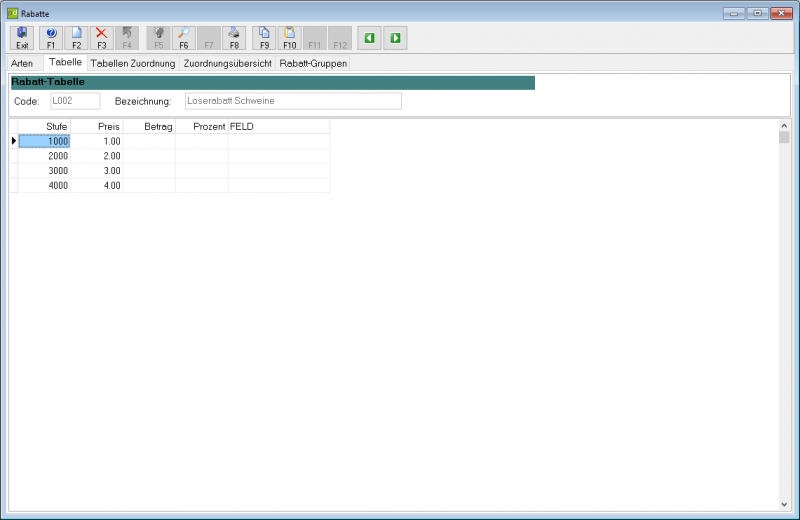Click the Code input field L002
The width and height of the screenshot is (800, 520).
[75, 101]
